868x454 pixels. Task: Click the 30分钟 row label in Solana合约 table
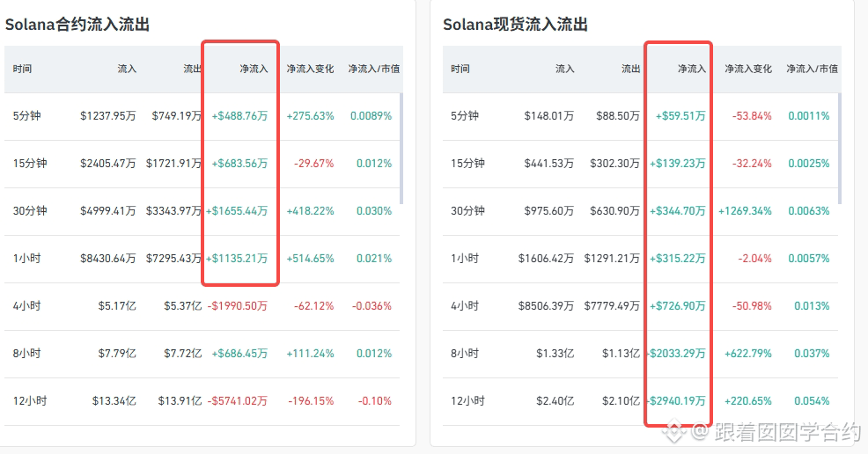30,211
